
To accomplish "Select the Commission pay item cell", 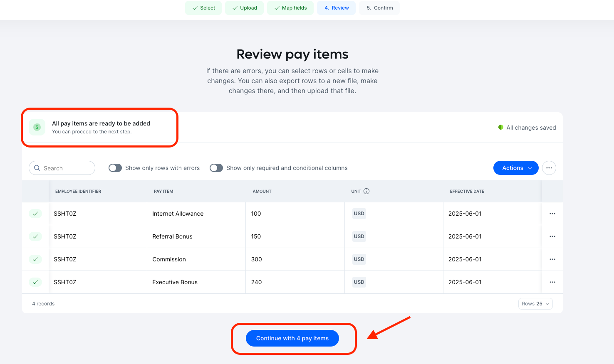I will pos(196,259).
